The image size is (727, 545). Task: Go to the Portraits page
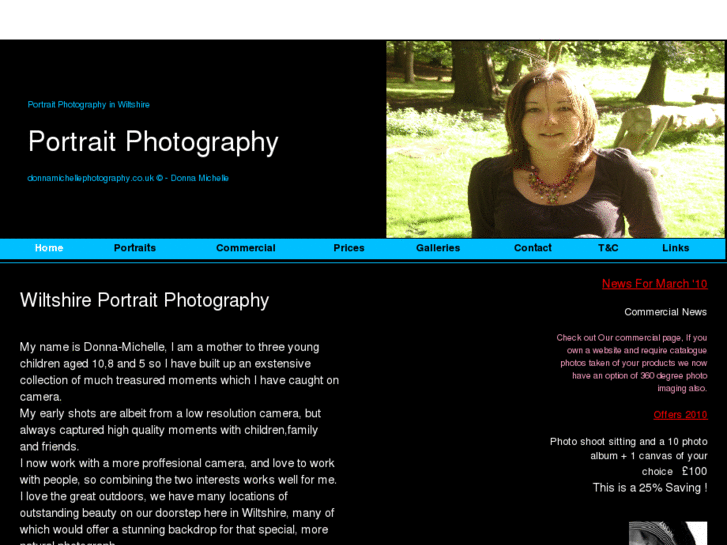click(x=135, y=248)
